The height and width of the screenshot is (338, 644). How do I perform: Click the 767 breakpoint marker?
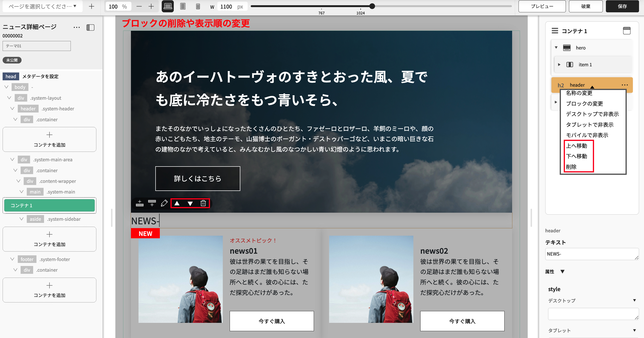[322, 13]
